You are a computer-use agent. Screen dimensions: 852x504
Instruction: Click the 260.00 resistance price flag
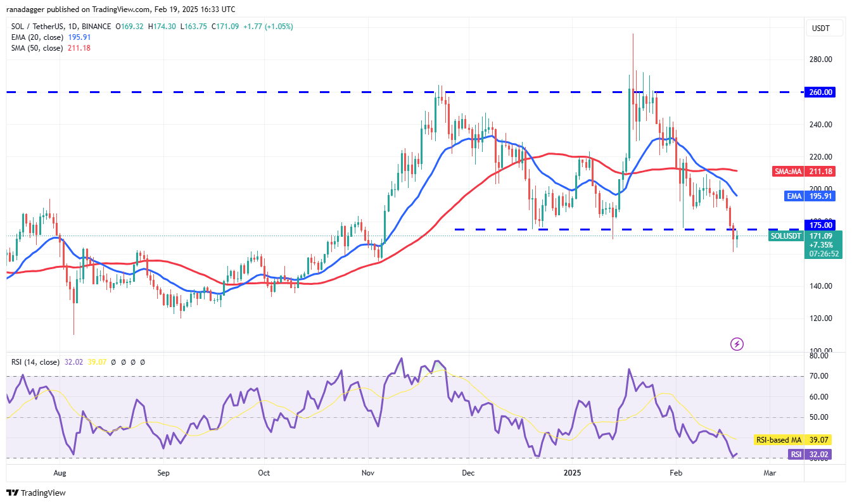[x=820, y=92]
